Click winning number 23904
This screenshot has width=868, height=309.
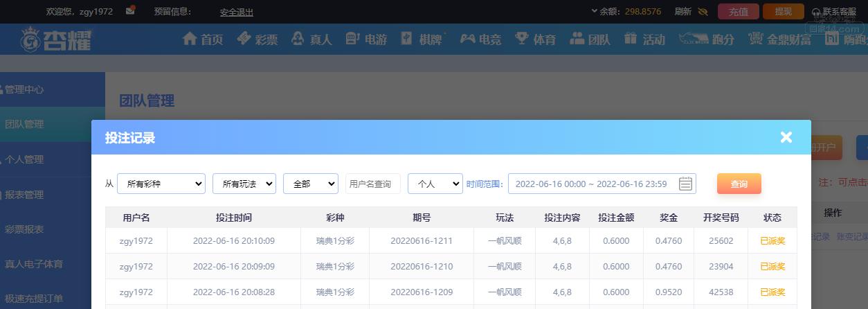click(x=721, y=267)
